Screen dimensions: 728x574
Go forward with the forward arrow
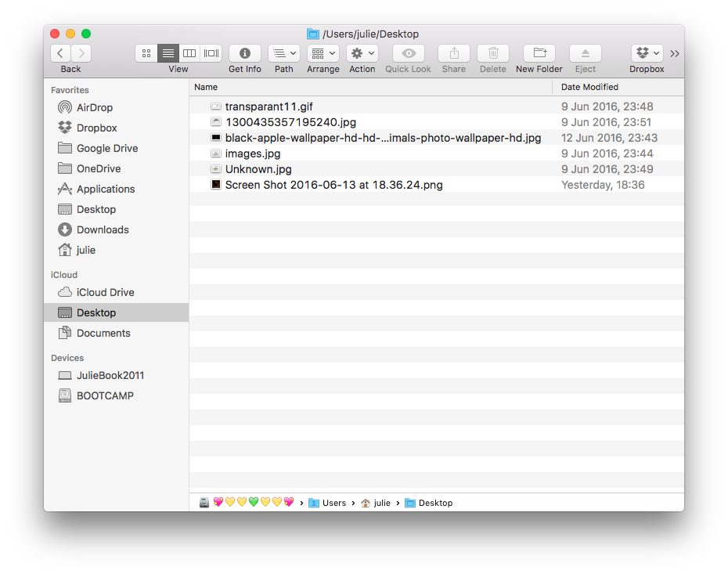click(x=81, y=53)
